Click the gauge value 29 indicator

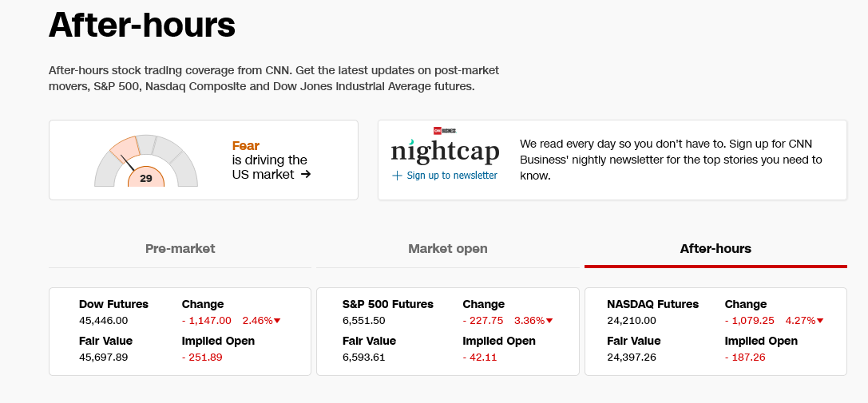(146, 178)
